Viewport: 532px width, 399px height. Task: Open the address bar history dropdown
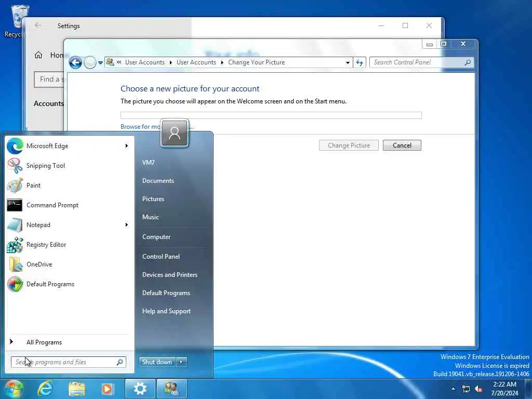[348, 63]
